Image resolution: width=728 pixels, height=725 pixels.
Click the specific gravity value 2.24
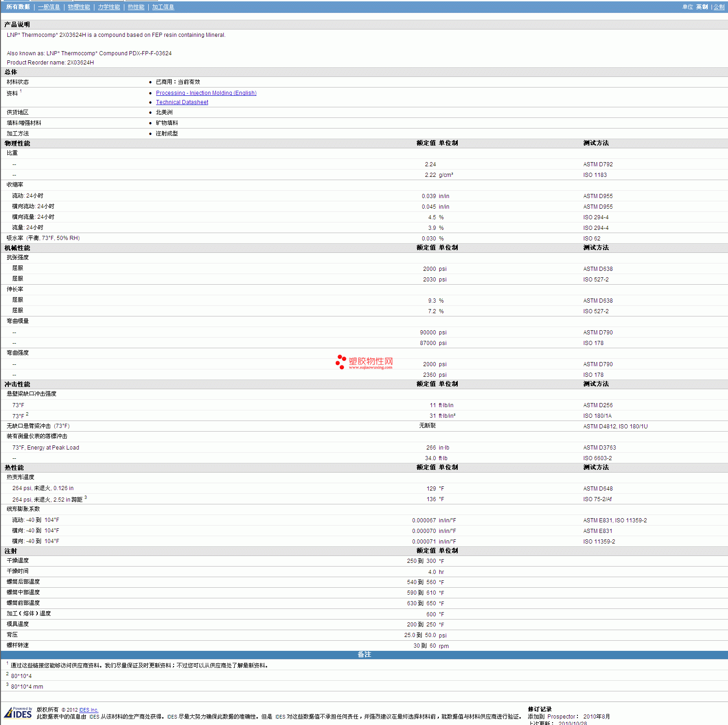430,164
